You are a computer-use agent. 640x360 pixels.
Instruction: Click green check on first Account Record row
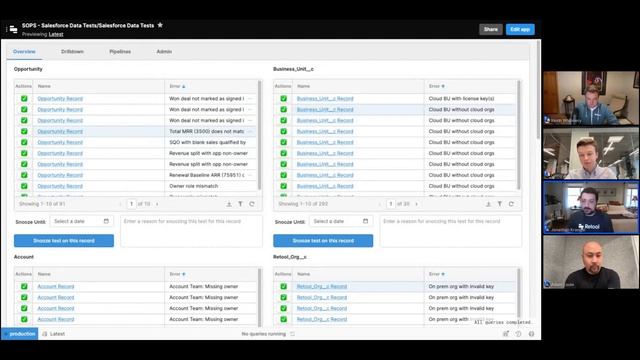click(24, 287)
